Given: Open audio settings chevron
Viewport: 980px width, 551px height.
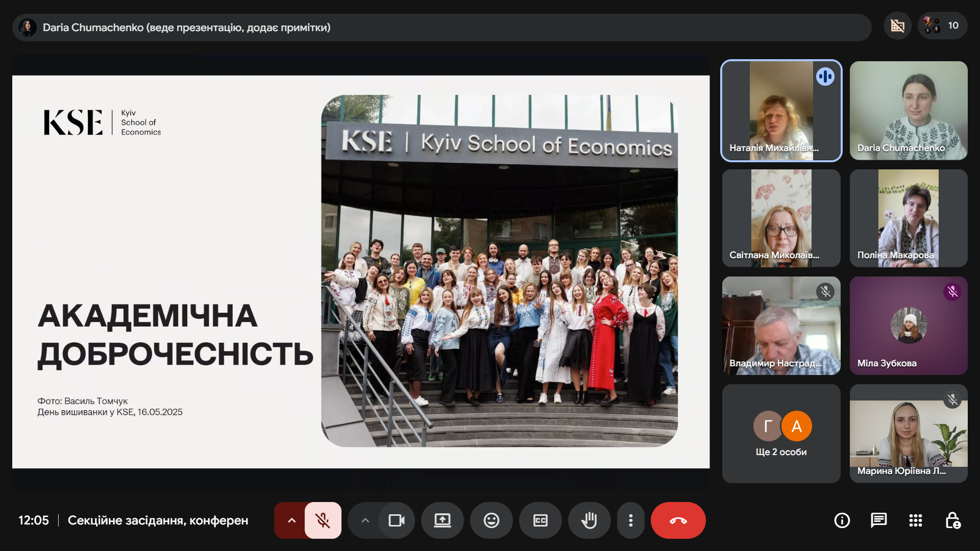Looking at the screenshot, I should pyautogui.click(x=291, y=520).
